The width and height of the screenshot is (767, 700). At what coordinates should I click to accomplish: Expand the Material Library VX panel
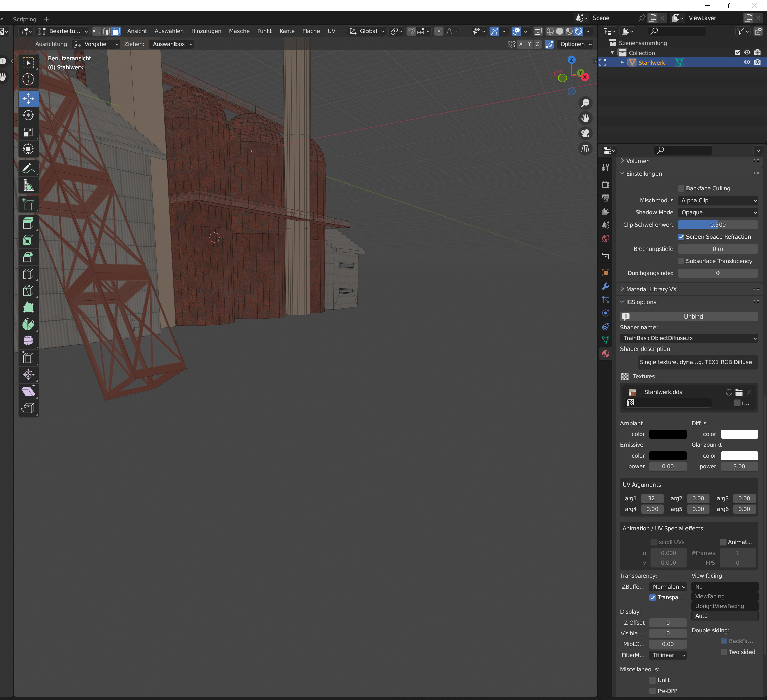(651, 289)
